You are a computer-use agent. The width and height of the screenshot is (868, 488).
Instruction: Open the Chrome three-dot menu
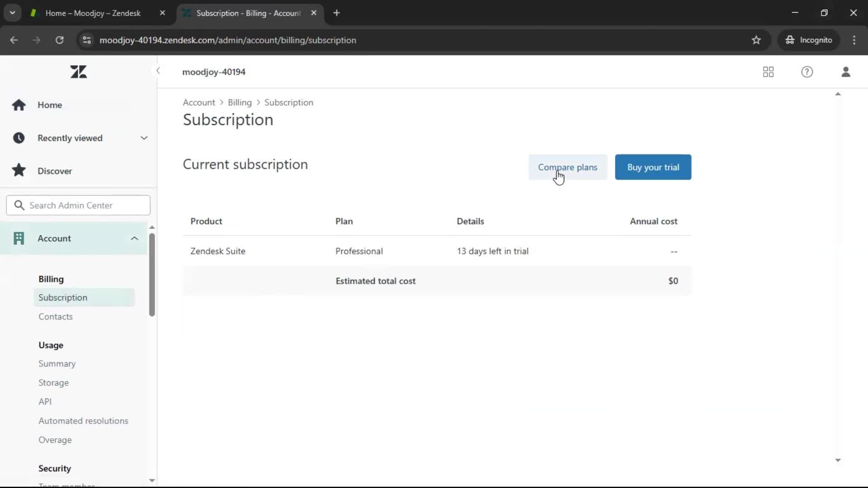pos(854,40)
